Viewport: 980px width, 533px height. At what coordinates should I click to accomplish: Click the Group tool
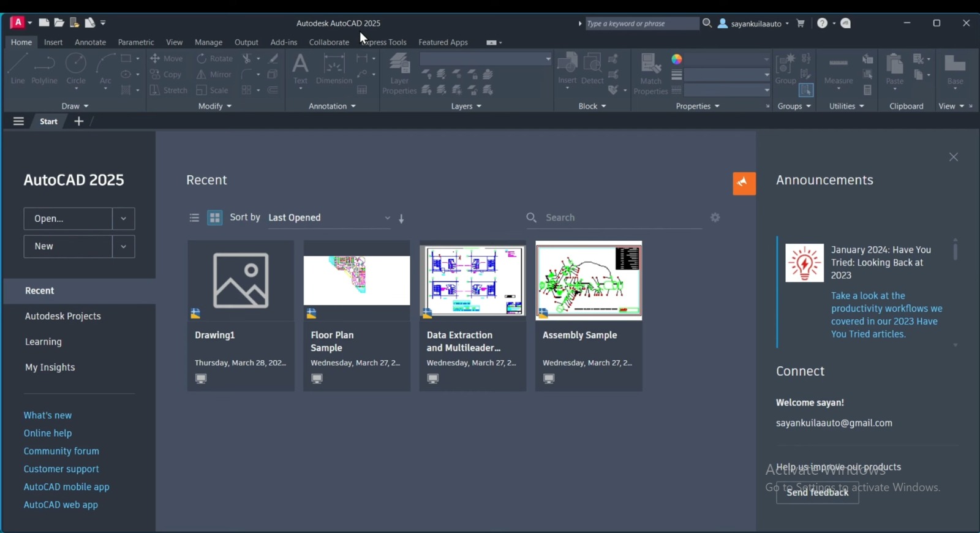pos(785,69)
